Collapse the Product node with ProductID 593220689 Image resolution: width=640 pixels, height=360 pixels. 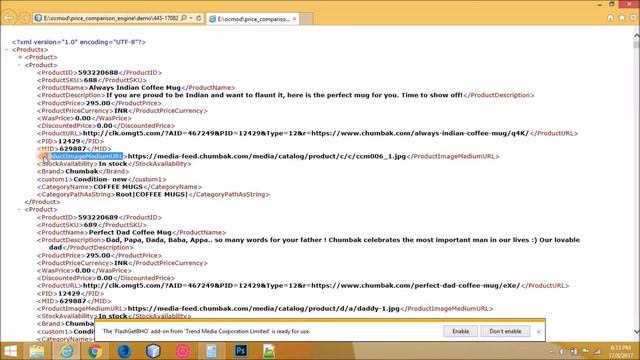coord(20,209)
